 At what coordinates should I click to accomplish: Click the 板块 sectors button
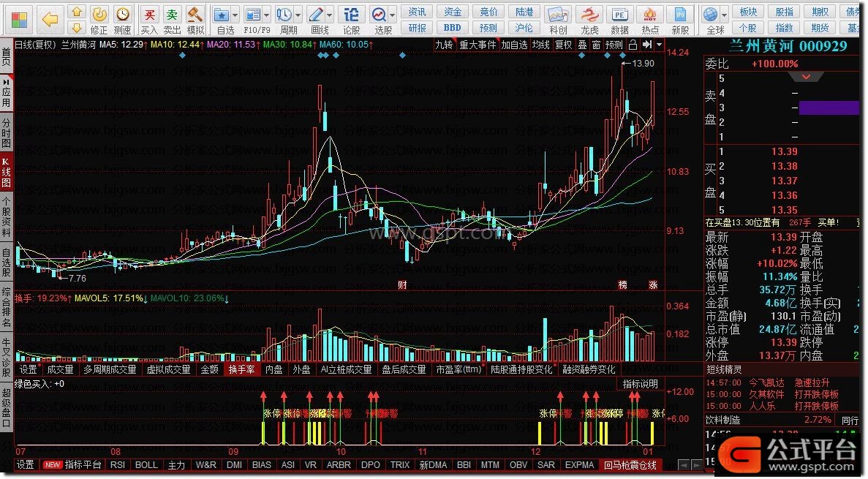click(748, 12)
